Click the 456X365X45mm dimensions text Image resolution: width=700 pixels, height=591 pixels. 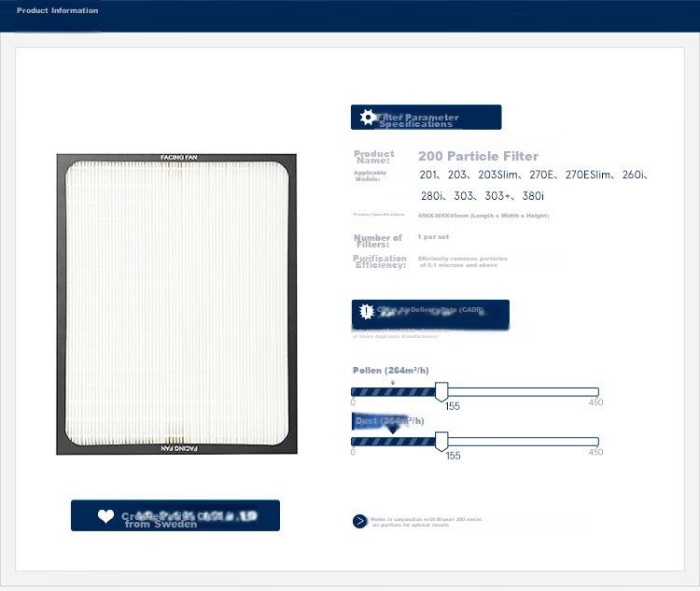[483, 216]
